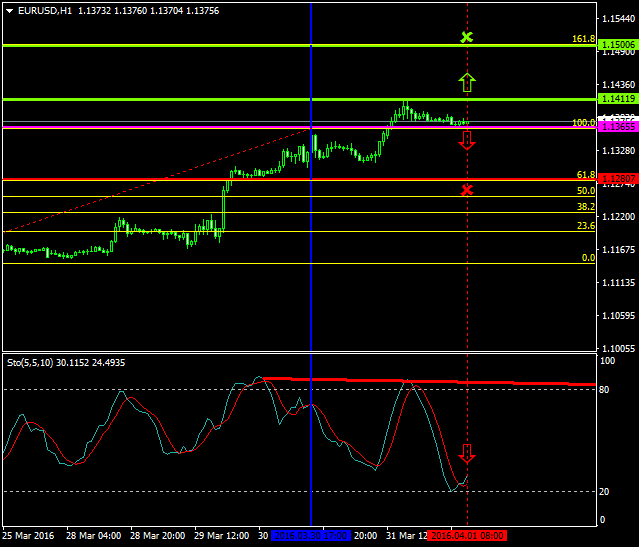Click the red X stop marker

click(467, 189)
